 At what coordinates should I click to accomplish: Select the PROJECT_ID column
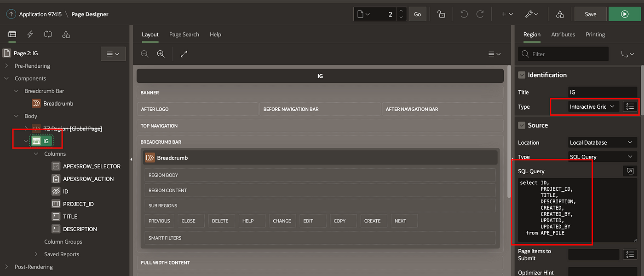click(x=78, y=204)
